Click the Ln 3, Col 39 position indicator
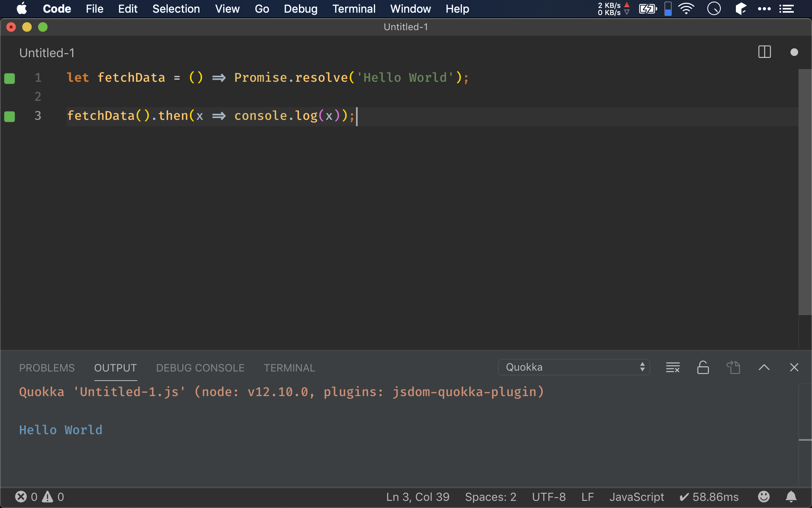 point(417,497)
